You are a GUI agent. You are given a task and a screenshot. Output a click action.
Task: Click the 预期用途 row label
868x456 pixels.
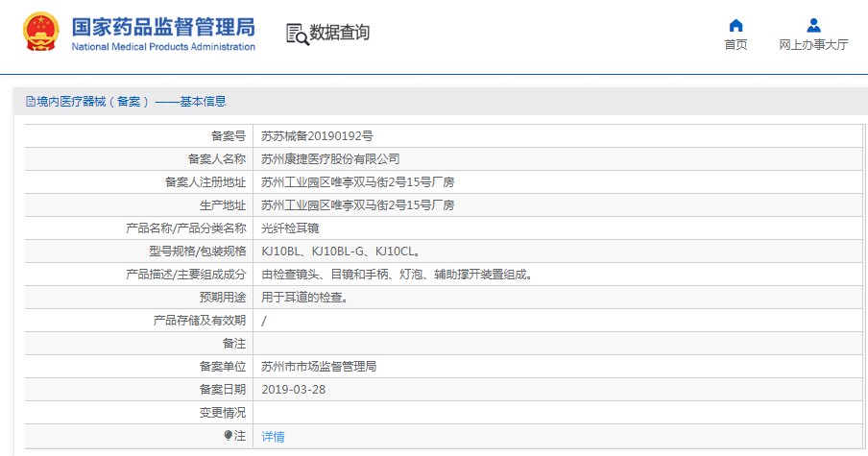(223, 298)
